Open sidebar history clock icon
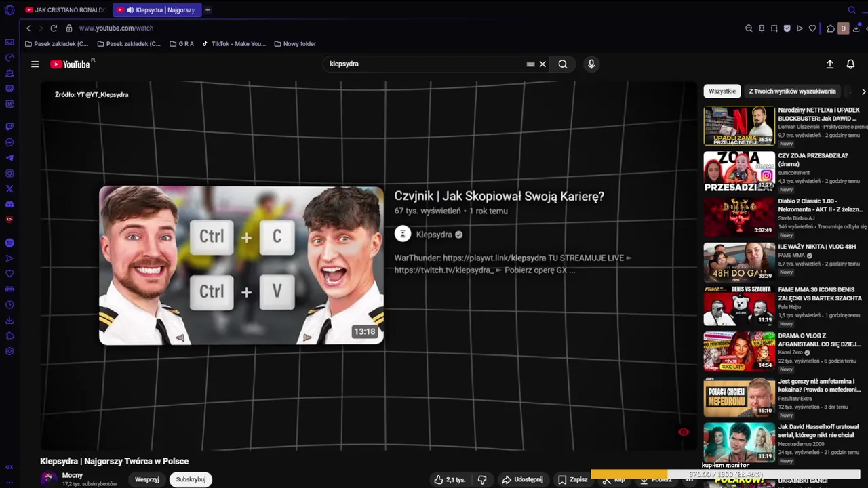 [x=9, y=305]
